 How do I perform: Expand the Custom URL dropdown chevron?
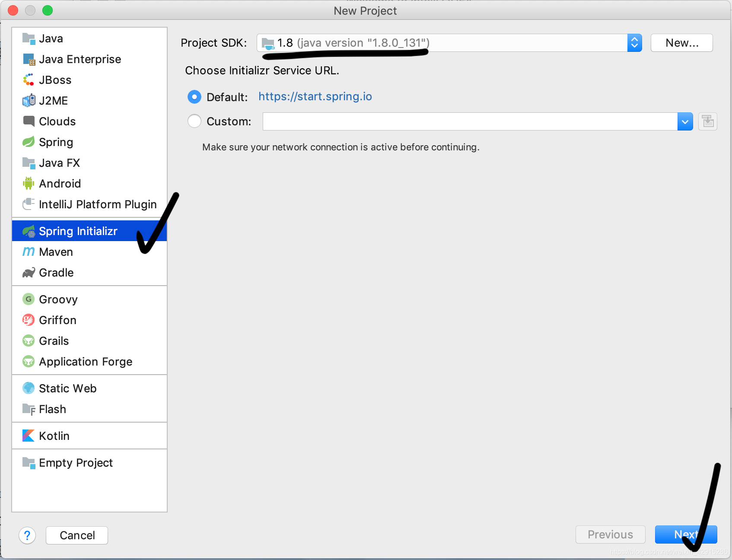685,121
